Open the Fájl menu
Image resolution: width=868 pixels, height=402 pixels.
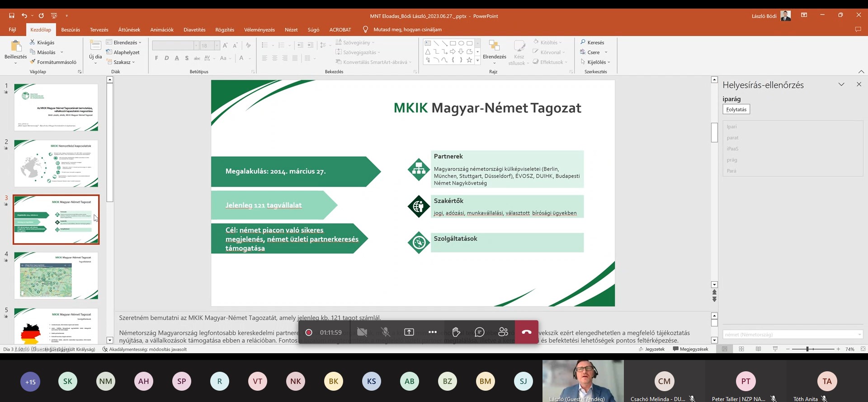pos(13,30)
